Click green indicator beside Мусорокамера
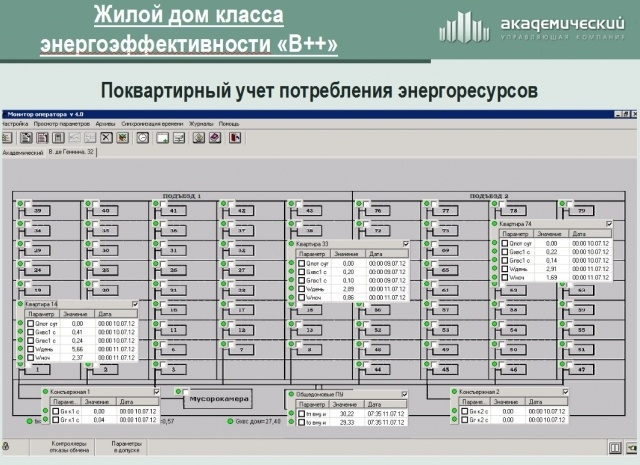The height and width of the screenshot is (465, 640). tap(178, 392)
